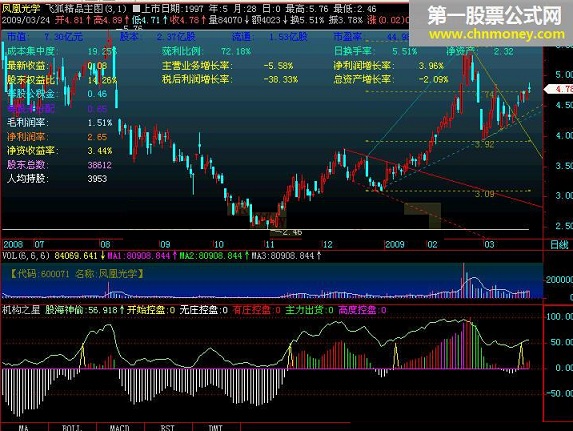573x431 pixels.
Task: Click the 成本集中度 label
Action: point(31,51)
